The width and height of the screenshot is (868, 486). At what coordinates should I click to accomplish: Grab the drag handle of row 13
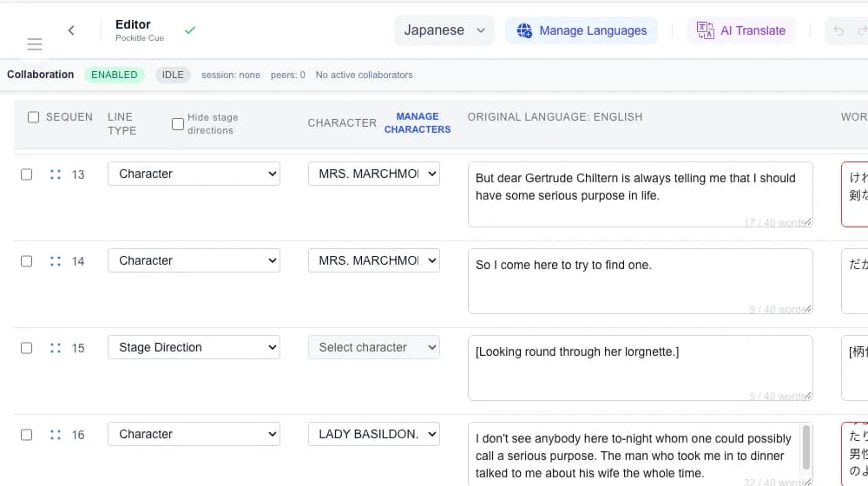coord(56,174)
